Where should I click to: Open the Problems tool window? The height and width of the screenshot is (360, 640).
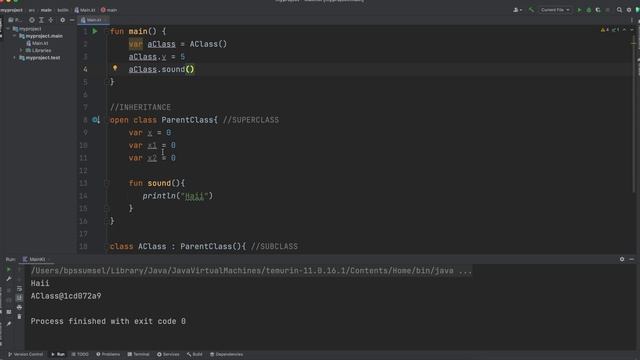pyautogui.click(x=108, y=354)
